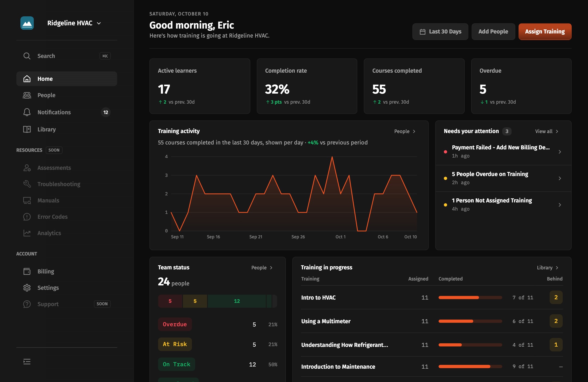Click the Manuals search-screen icon
The height and width of the screenshot is (382, 588).
(27, 201)
